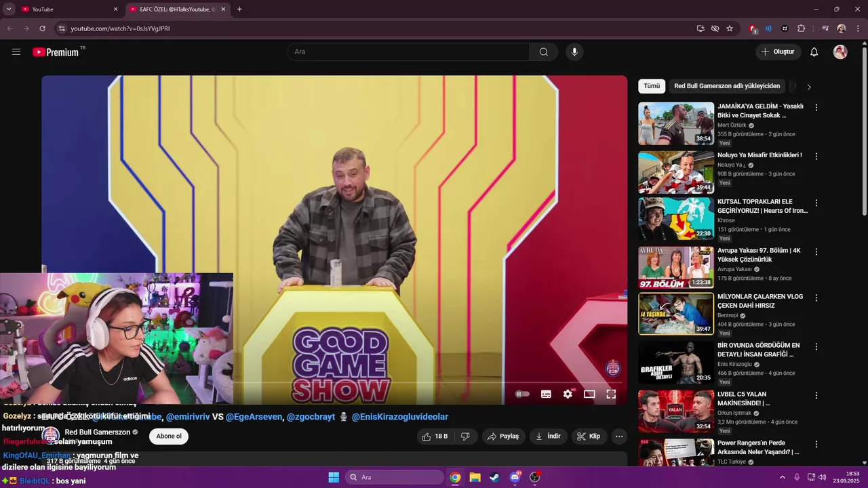Open options for LVBEL C5 YALAN video

[816, 395]
